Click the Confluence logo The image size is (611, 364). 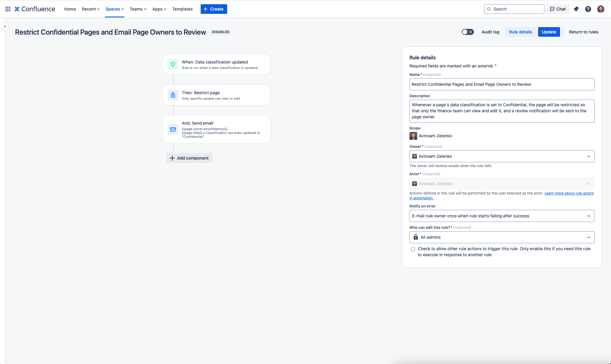point(35,9)
